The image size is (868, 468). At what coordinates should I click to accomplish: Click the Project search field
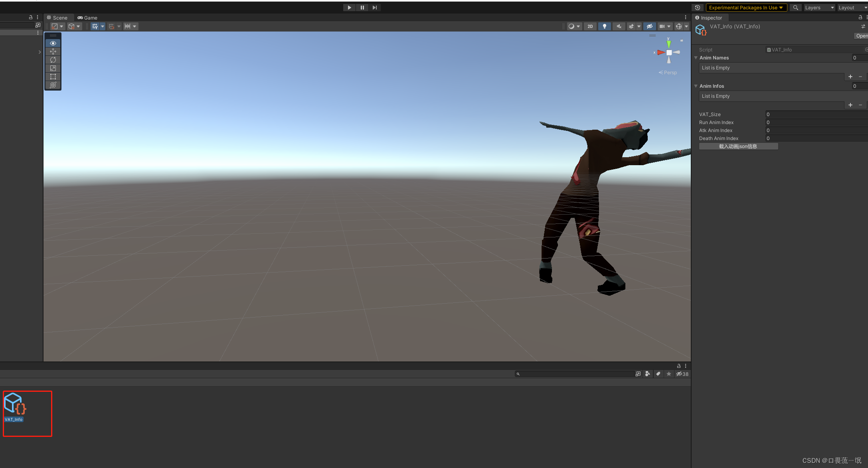click(x=574, y=374)
